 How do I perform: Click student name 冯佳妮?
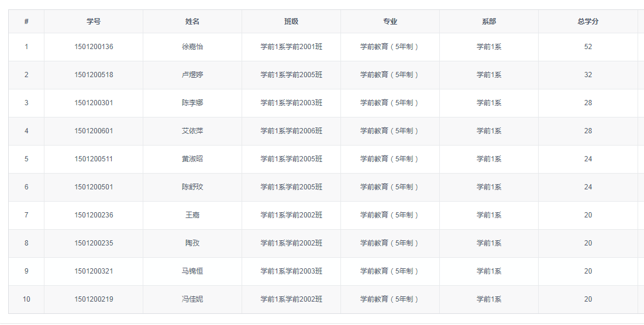coord(192,299)
